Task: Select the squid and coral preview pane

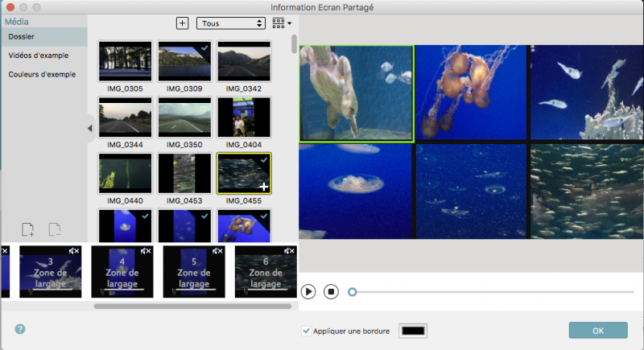Action: coord(587,93)
